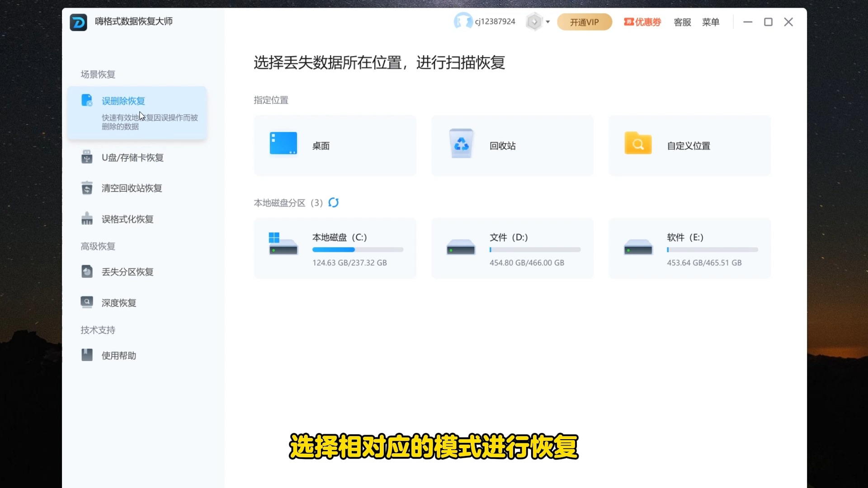This screenshot has width=868, height=488.
Task: Open the 菜单 menu
Action: point(710,22)
